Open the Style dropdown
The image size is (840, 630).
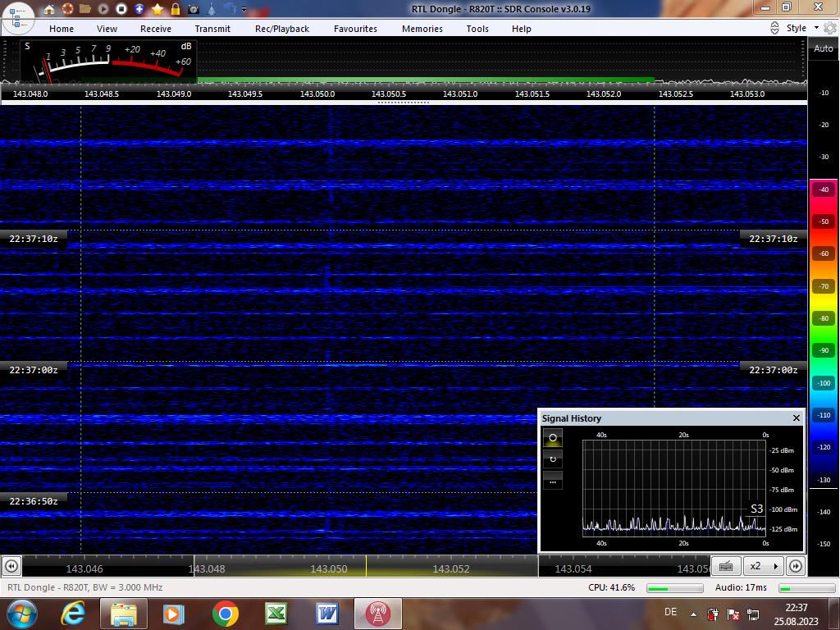pos(802,28)
